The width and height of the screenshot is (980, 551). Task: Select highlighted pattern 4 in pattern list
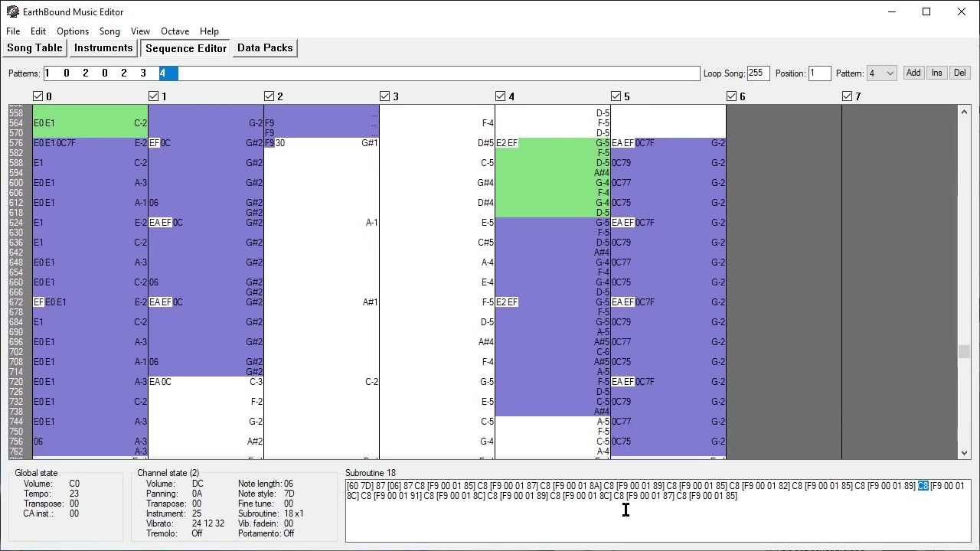[x=168, y=73]
